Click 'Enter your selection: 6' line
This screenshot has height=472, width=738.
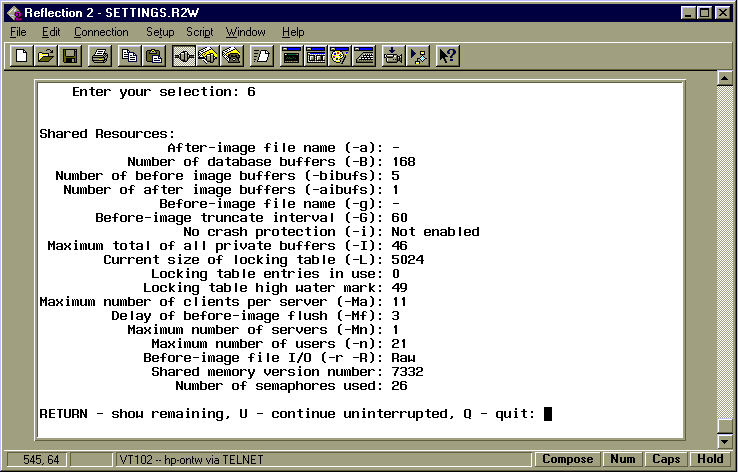(x=163, y=92)
